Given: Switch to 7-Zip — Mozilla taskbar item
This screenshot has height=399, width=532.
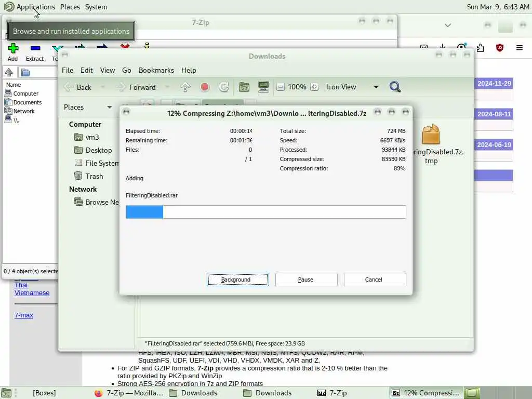Looking at the screenshot, I should click(x=129, y=393).
